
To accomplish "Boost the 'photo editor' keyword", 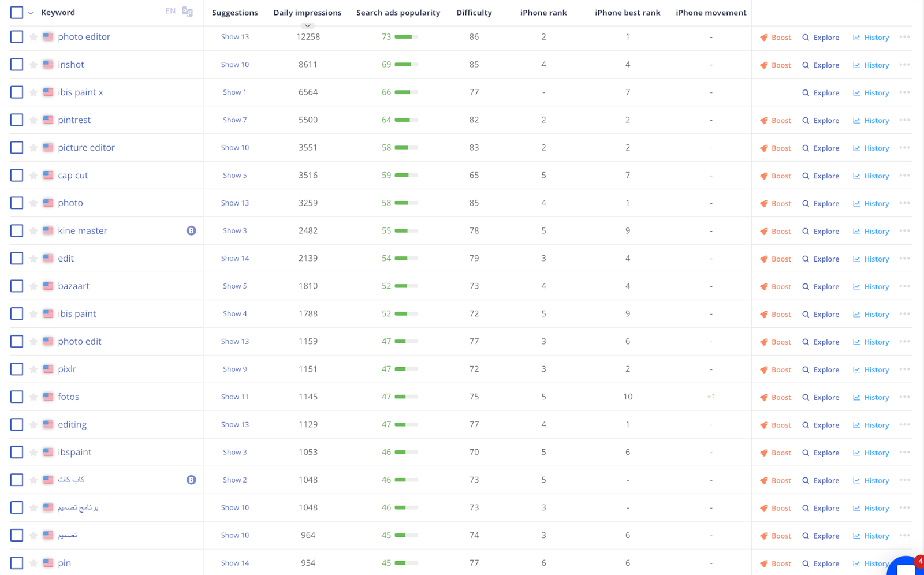I will pyautogui.click(x=776, y=38).
